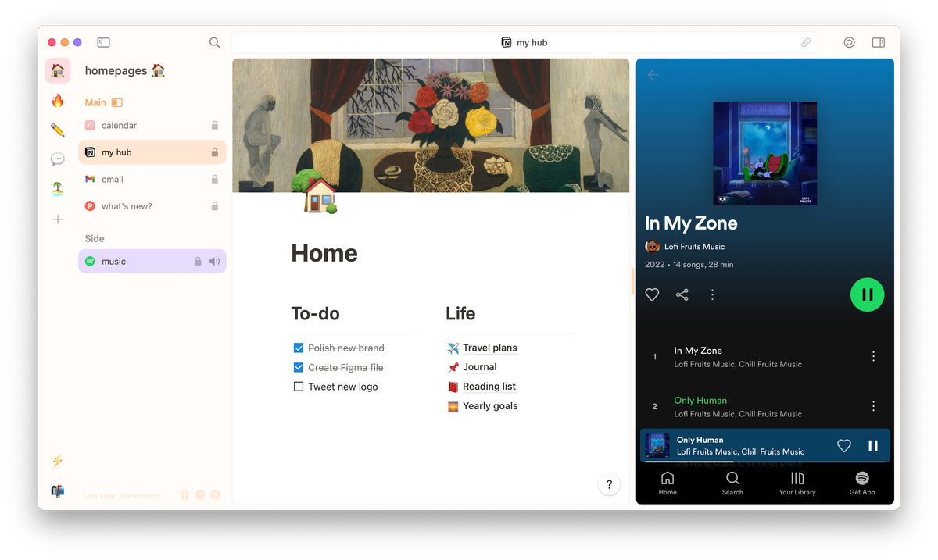Viewport: 938px width, 560px height.
Task: Open search with the magnifier icon
Action: [214, 42]
